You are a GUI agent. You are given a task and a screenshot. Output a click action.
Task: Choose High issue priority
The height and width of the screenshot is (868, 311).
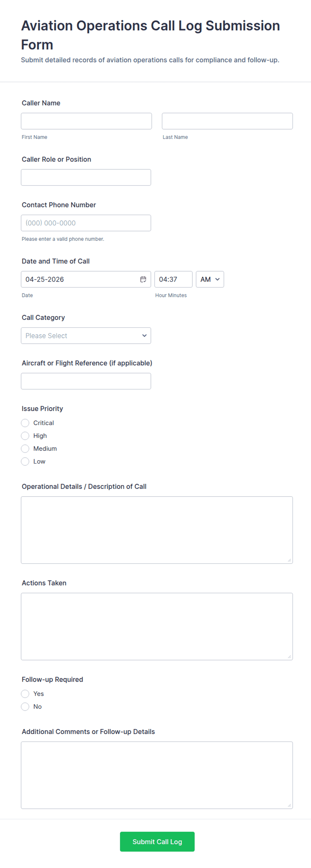(25, 436)
